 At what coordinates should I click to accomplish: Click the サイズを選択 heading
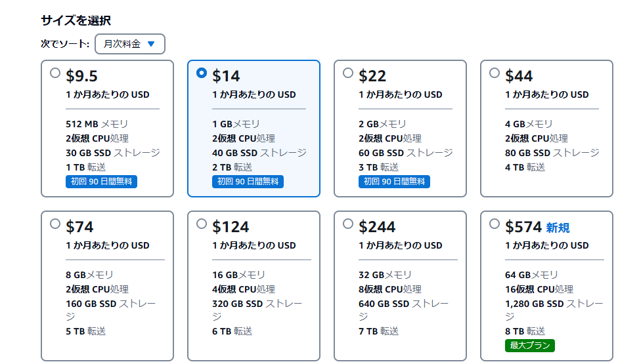coord(76,20)
